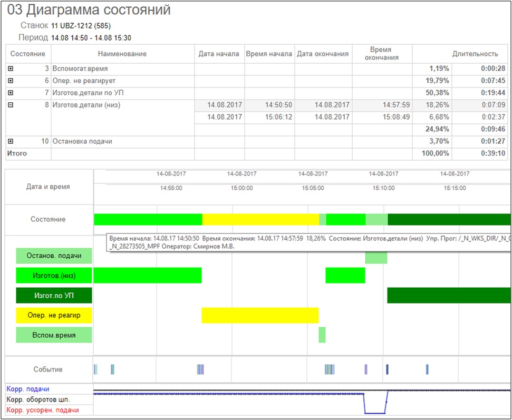Click the Событие row label
Screen dimensions: 512x420
[48, 369]
